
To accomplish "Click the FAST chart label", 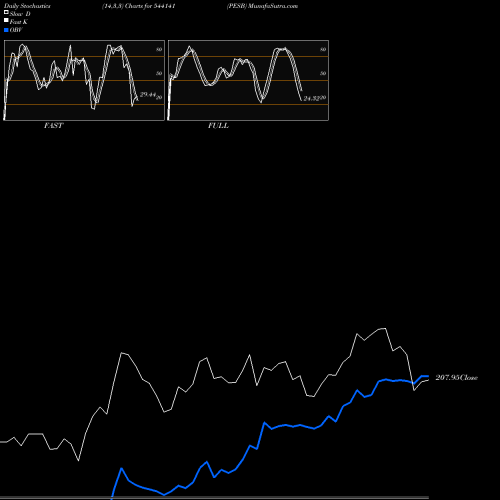I will (53, 126).
